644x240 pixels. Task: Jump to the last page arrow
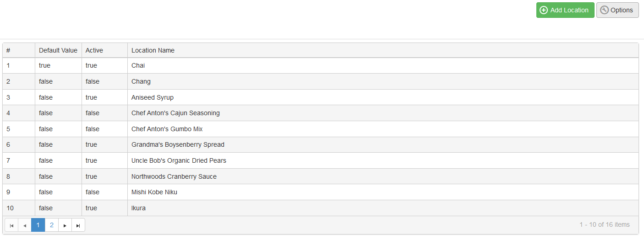78,225
